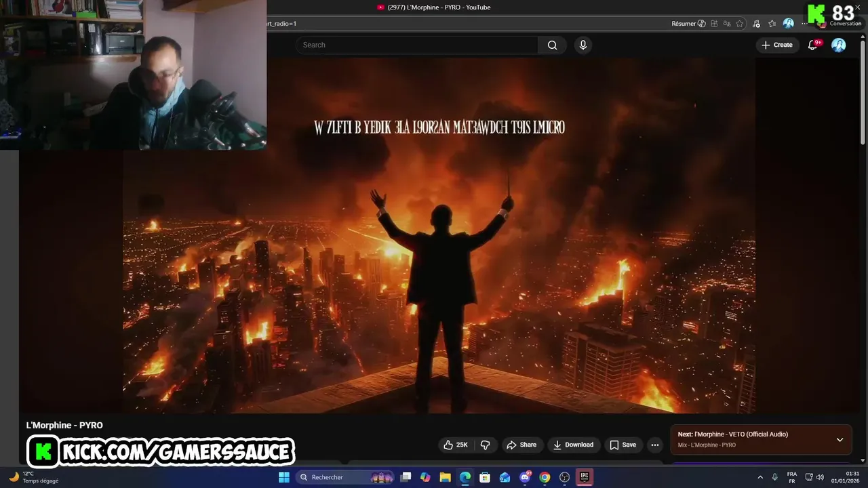Open split screen icon in address bar
Viewport: 868px width, 488px height.
(x=714, y=24)
